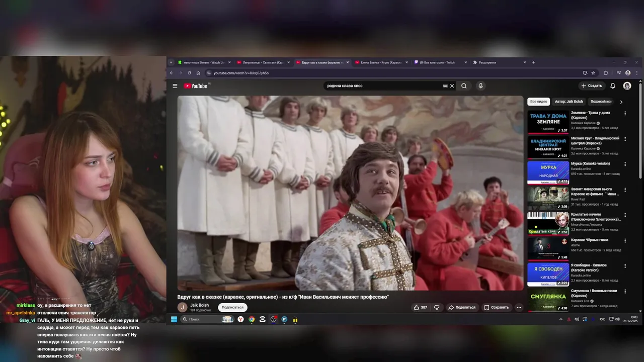Select the 'Похожий контент' filter chip

coord(602,102)
